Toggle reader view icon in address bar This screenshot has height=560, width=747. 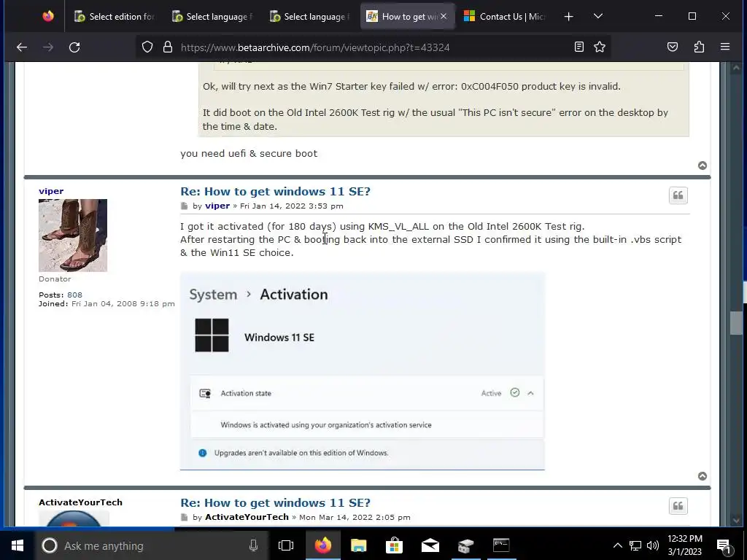[578, 47]
